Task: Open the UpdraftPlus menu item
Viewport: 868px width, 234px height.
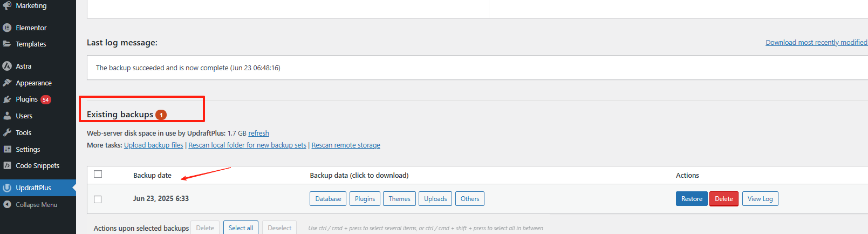Action: point(33,188)
